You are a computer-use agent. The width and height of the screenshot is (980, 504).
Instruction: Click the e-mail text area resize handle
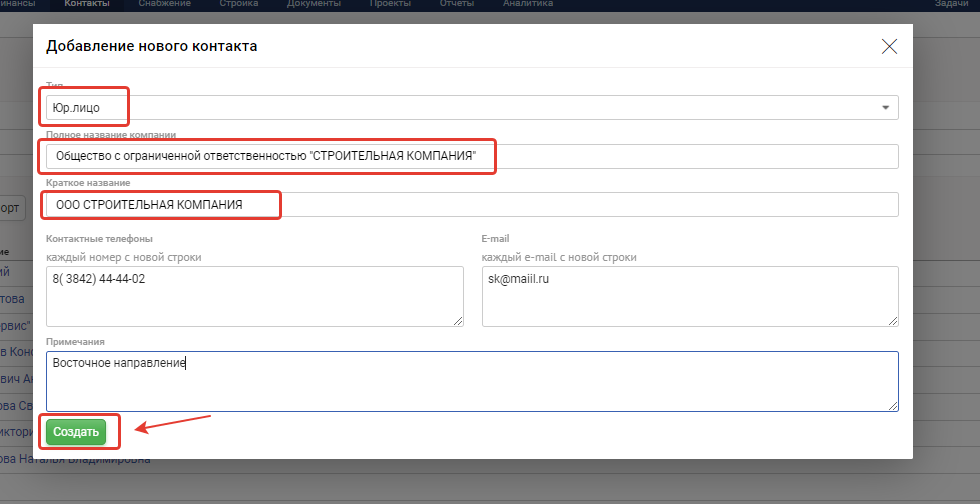tap(894, 321)
